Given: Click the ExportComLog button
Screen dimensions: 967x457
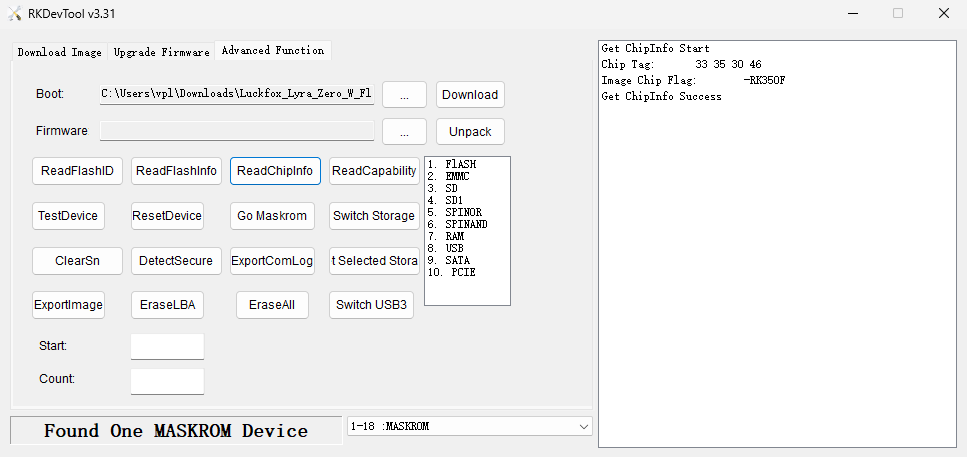Looking at the screenshot, I should click(272, 261).
